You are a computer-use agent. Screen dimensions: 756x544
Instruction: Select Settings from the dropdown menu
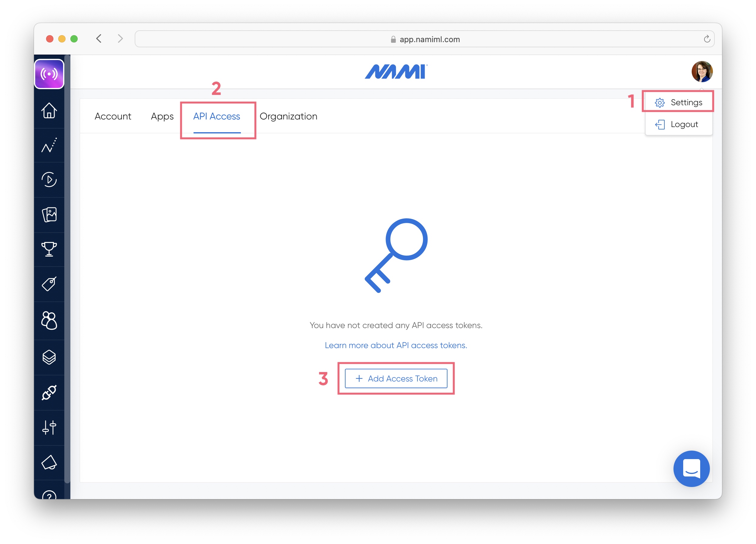pos(678,102)
